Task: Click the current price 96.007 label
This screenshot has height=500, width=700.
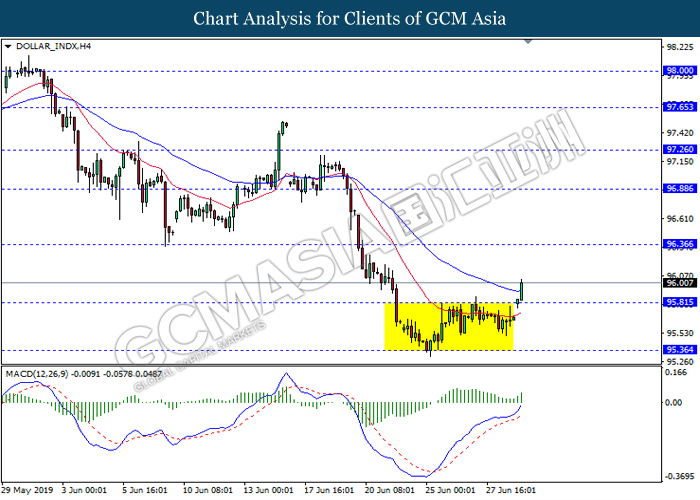Action: pos(679,283)
